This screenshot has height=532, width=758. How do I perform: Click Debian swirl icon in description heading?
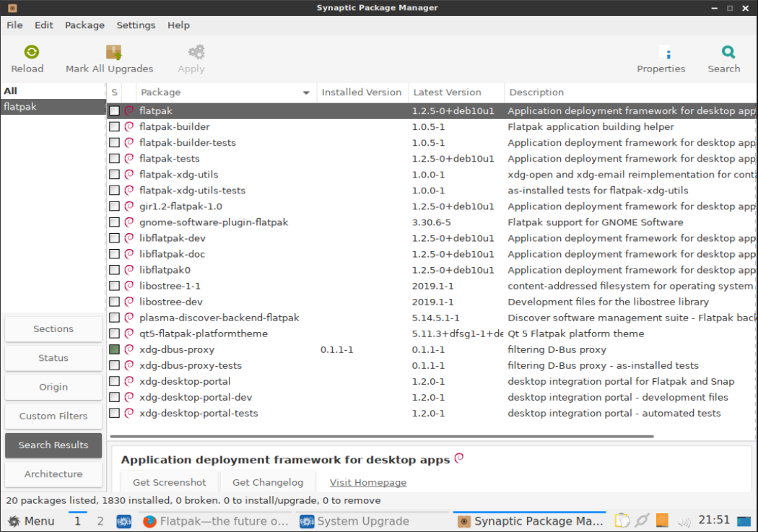coord(459,458)
